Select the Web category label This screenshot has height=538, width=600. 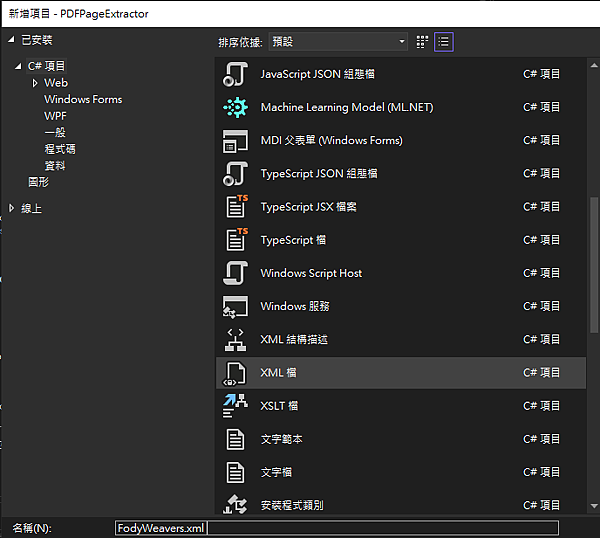tap(56, 83)
